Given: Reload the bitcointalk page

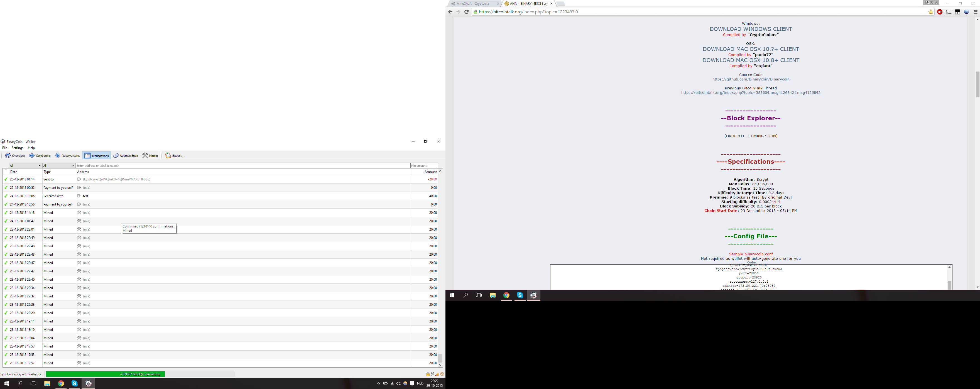Looking at the screenshot, I should click(x=466, y=12).
